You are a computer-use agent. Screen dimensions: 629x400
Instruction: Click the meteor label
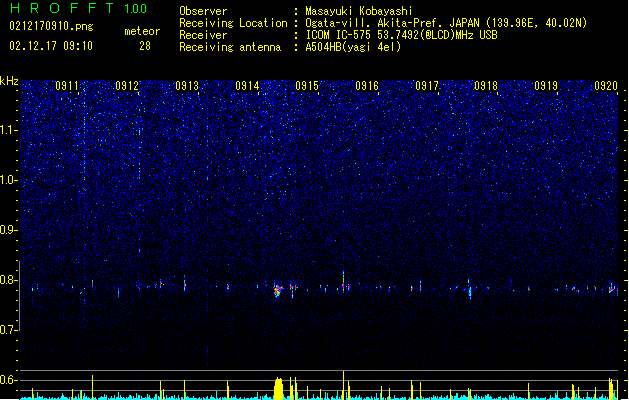pyautogui.click(x=142, y=31)
